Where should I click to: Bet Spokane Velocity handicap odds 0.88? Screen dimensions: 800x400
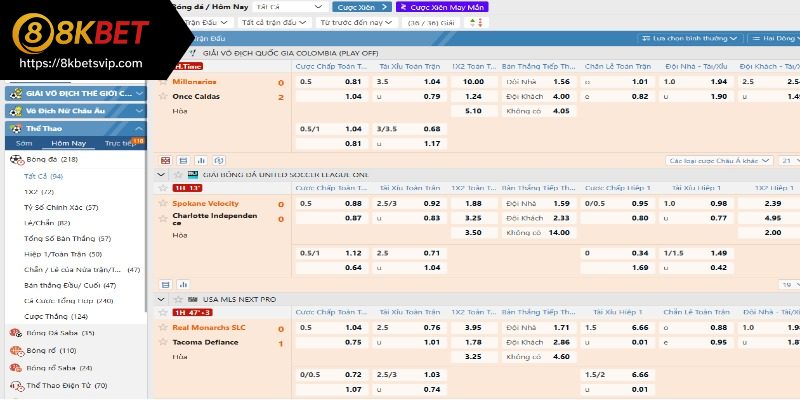331,204
